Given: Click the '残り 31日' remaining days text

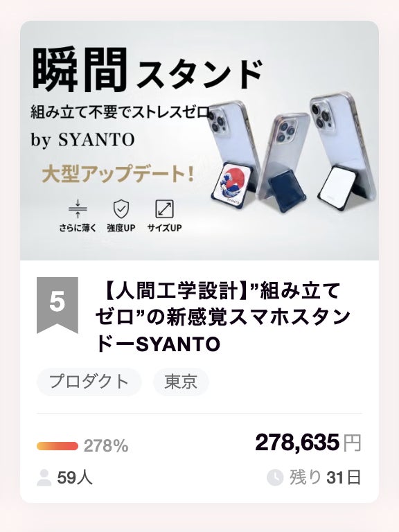Looking at the screenshot, I should click(325, 477).
